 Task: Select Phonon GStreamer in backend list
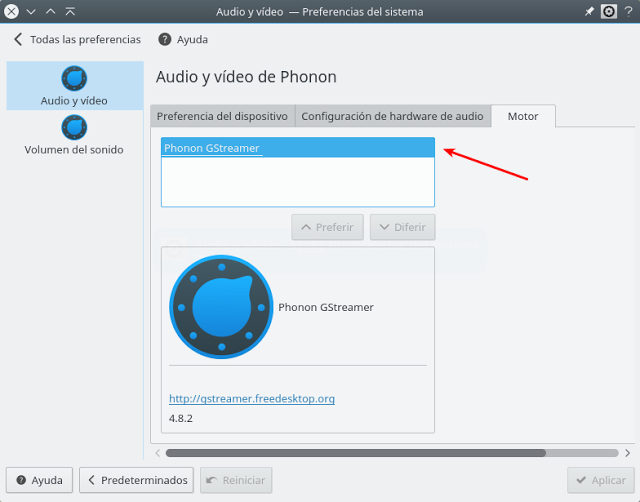click(x=298, y=148)
